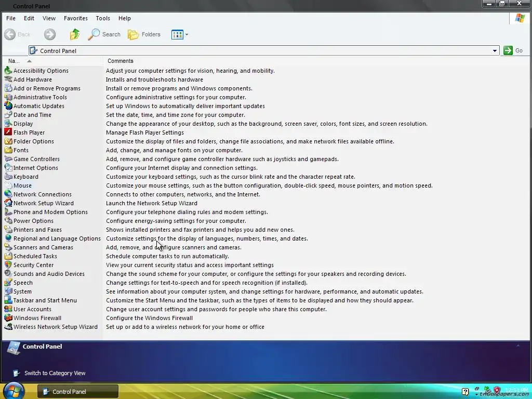The height and width of the screenshot is (399, 532).
Task: Open Regional and Language Options icon
Action: (8, 238)
